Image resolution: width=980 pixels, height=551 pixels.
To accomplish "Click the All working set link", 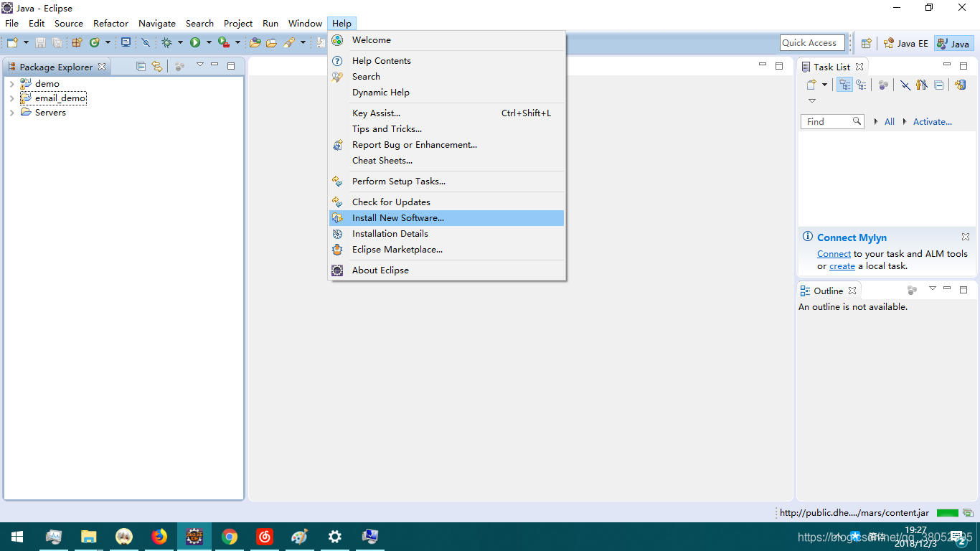I will pyautogui.click(x=890, y=122).
